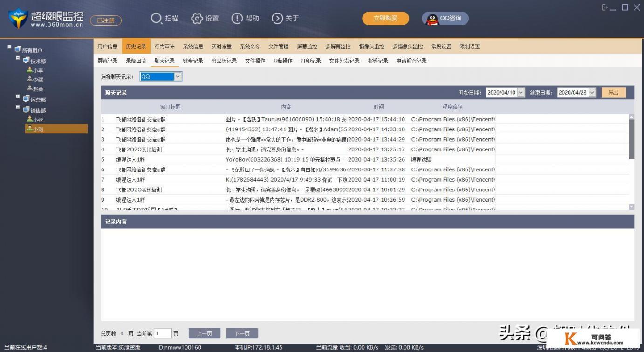
Task: Open the 历史记录 tab
Action: 136,47
